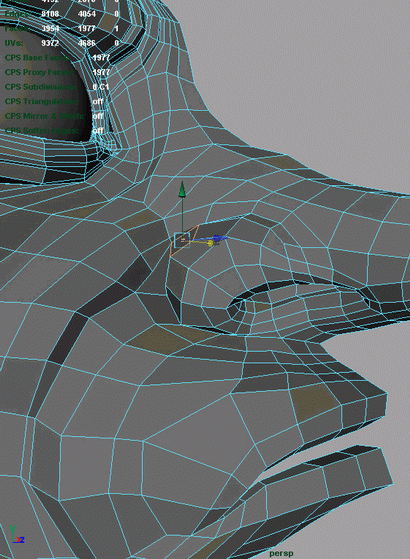Click the green Y-axis line shaft
Viewport: 410px width, 559px height.
(182, 215)
